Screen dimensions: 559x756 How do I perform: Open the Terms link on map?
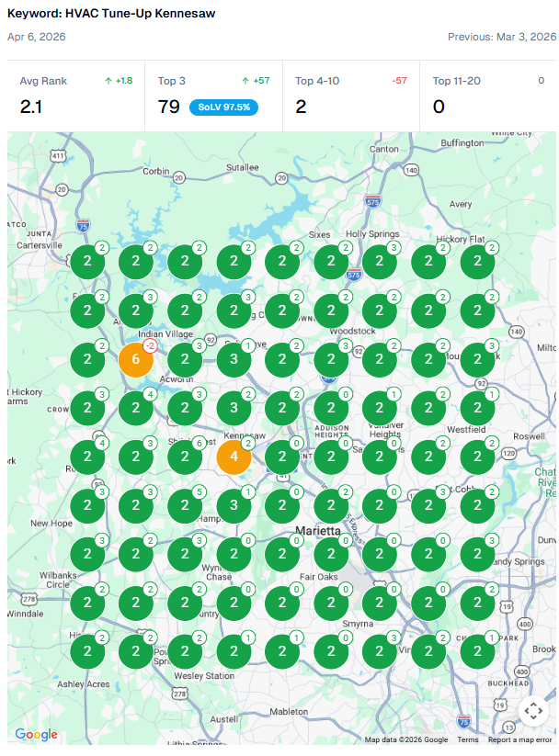point(468,739)
